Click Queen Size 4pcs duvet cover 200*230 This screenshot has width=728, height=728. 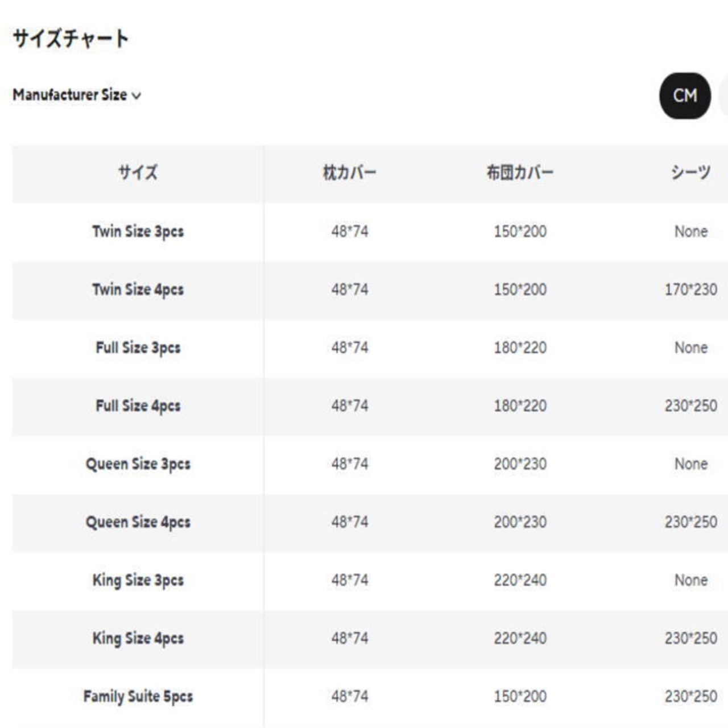pos(520,522)
